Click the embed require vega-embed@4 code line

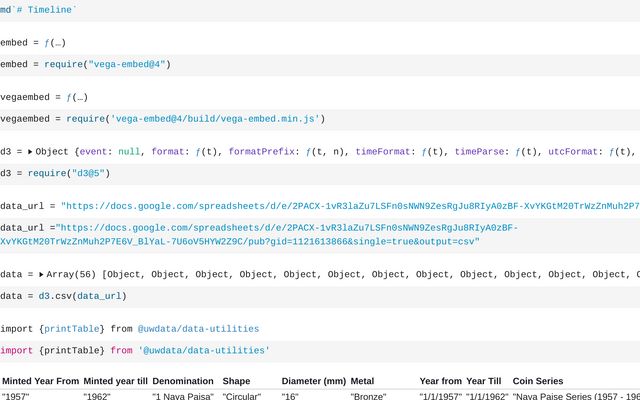pos(86,64)
